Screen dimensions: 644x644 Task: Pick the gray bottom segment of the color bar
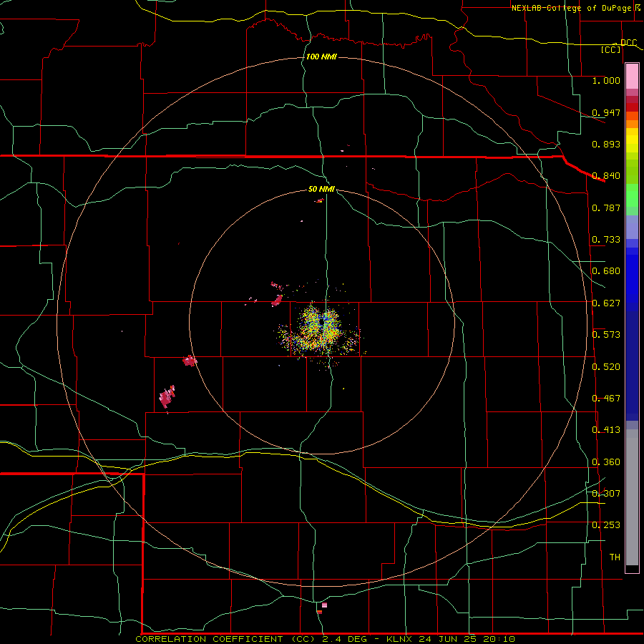click(632, 497)
